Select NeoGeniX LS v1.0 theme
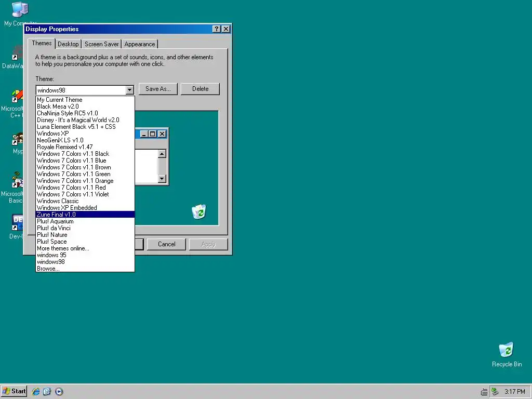The height and width of the screenshot is (399, 532). tap(85, 140)
